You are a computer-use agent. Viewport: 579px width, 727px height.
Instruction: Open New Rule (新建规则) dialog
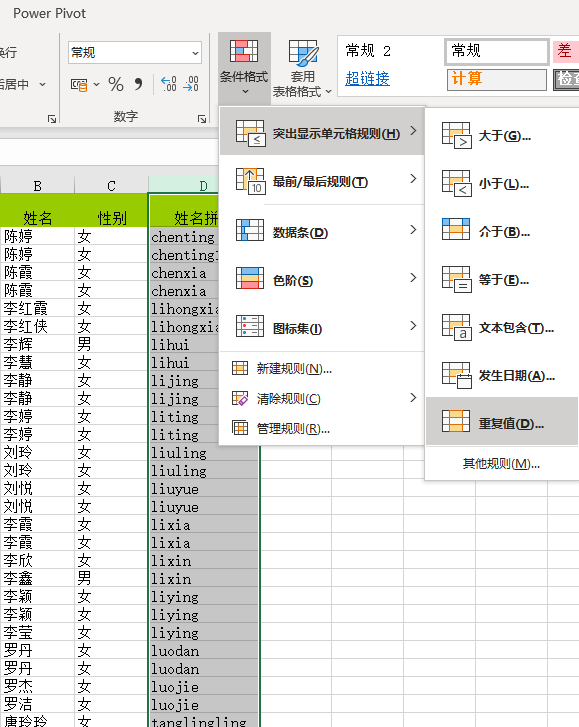click(x=321, y=369)
